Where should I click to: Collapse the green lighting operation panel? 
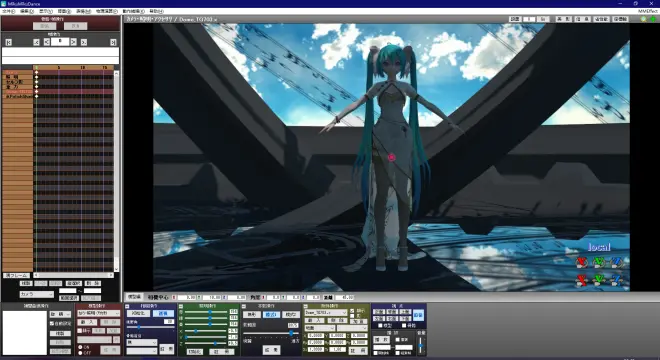pyautogui.click(x=181, y=306)
